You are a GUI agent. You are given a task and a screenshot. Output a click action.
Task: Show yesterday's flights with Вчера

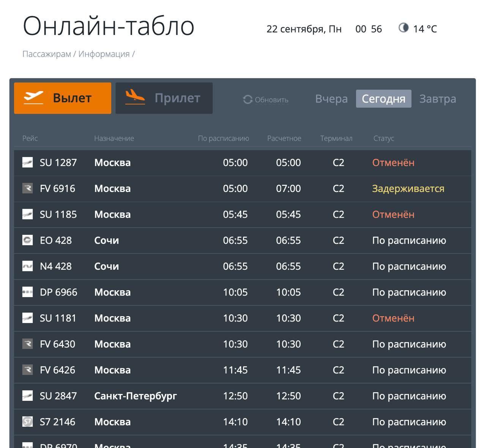point(331,99)
